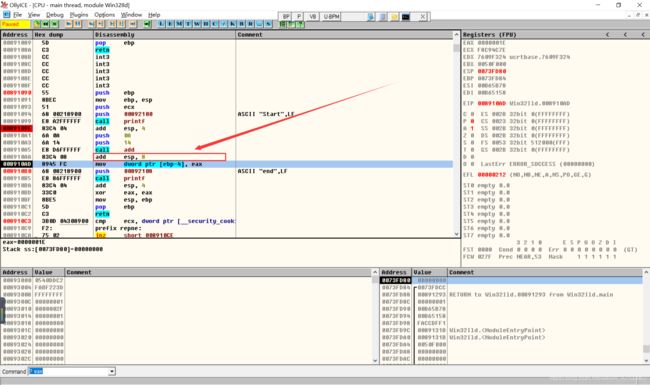Click the Trace Into toolbar icon
This screenshot has width=650, height=385.
pos(112,24)
